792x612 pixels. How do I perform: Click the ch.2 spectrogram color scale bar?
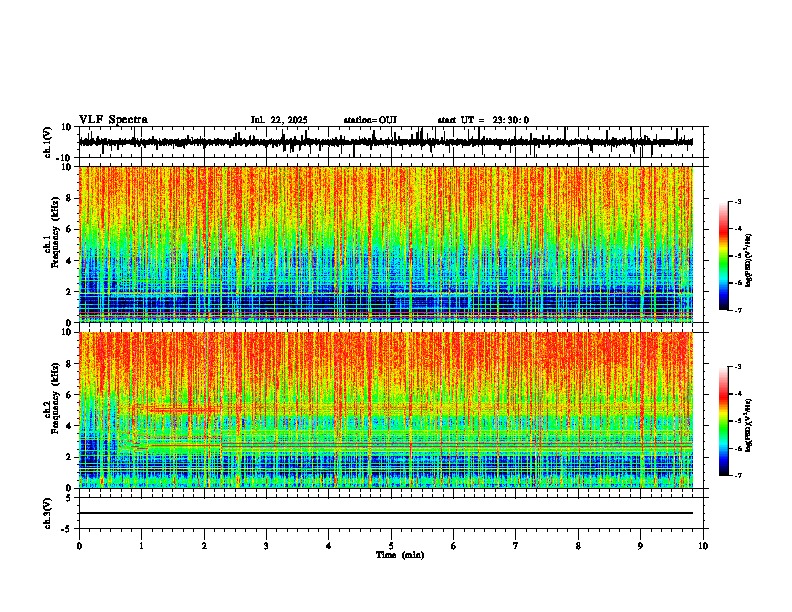pos(724,421)
